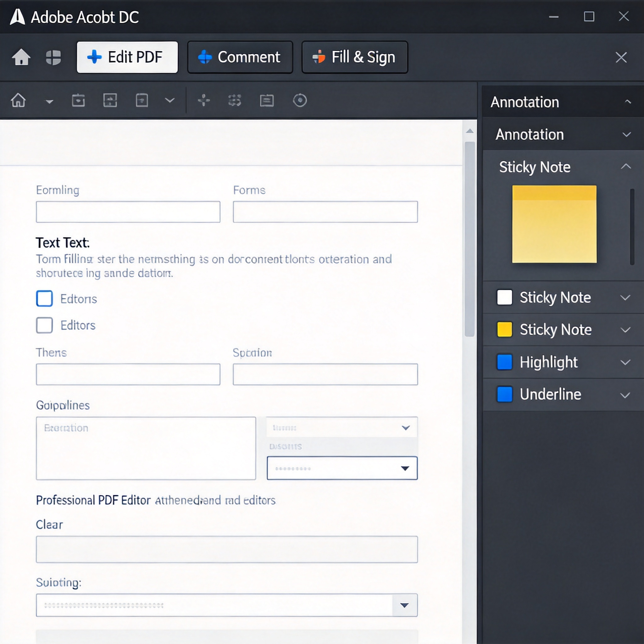Screen dimensions: 644x644
Task: Click the blue icon on Comment
Action: 205,57
